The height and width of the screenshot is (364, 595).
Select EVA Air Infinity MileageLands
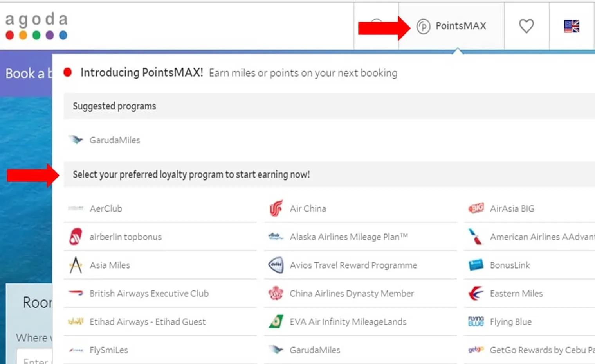348,322
